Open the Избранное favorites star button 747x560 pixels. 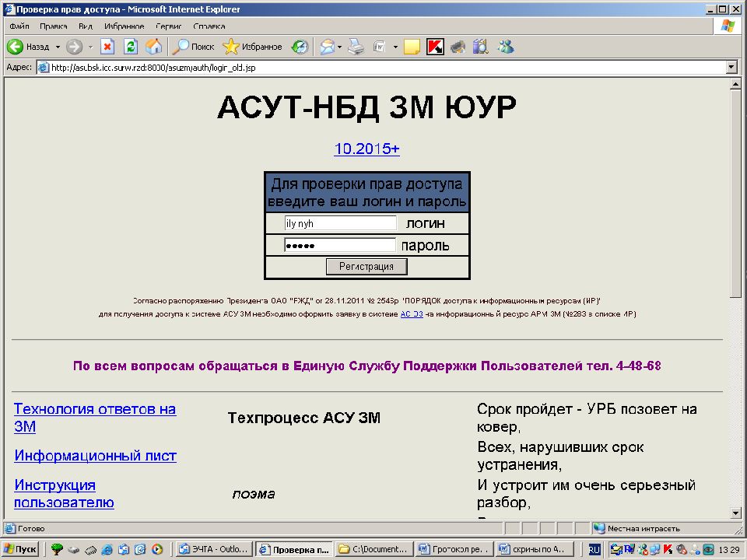[252, 47]
